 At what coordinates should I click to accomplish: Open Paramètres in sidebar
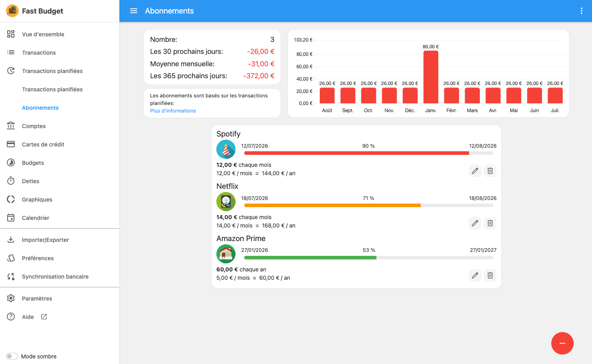point(60,298)
